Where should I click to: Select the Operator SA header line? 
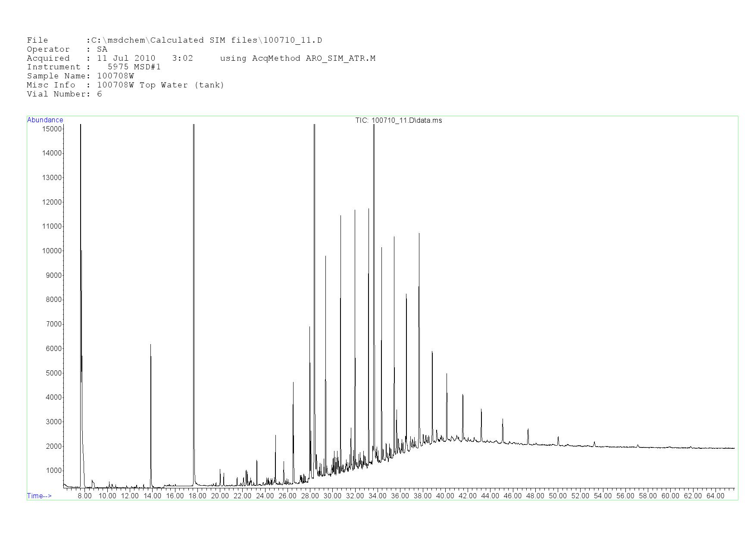coord(67,50)
